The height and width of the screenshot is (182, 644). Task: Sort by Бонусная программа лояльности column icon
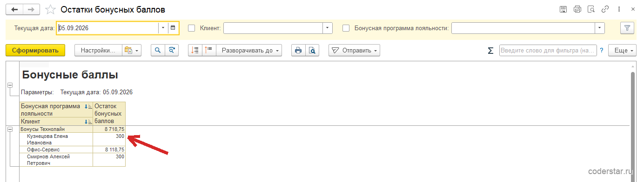coord(89,107)
